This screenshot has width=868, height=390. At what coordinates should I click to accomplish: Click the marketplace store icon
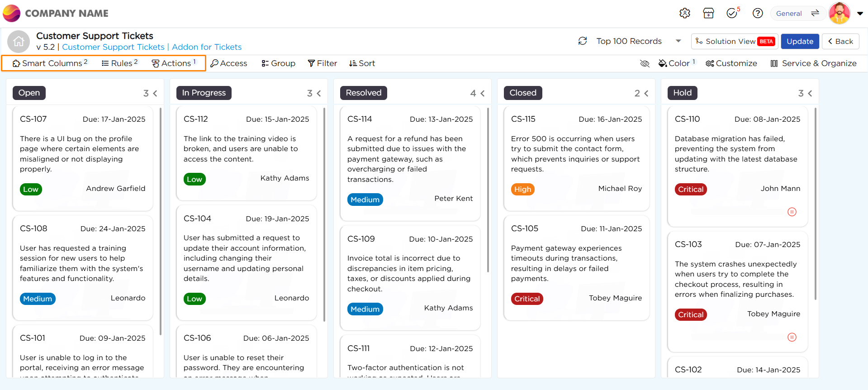tap(708, 14)
